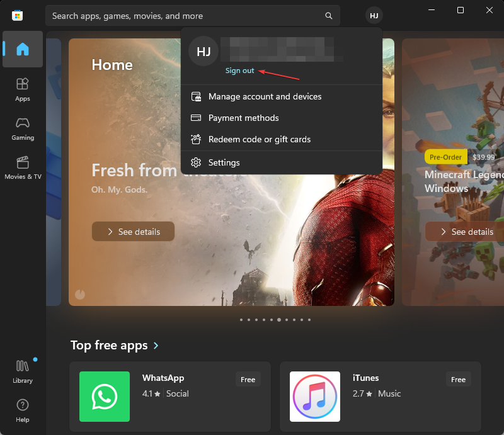Viewport: 504px width, 435px height.
Task: Open the Apps section
Action: click(23, 90)
